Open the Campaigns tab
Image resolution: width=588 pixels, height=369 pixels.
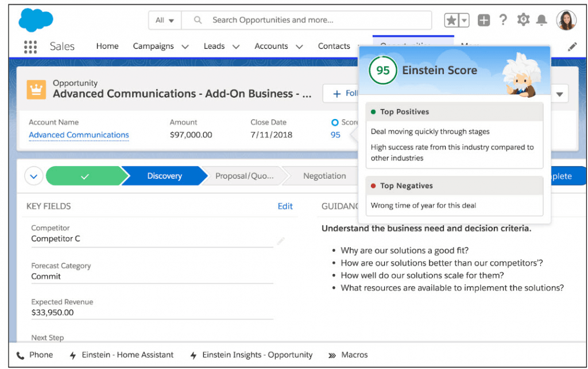coord(153,46)
